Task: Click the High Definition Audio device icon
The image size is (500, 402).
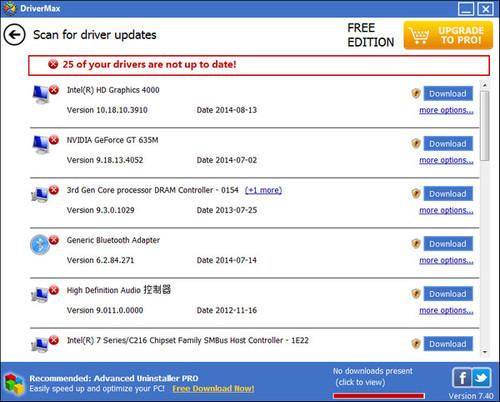Action: click(x=40, y=295)
